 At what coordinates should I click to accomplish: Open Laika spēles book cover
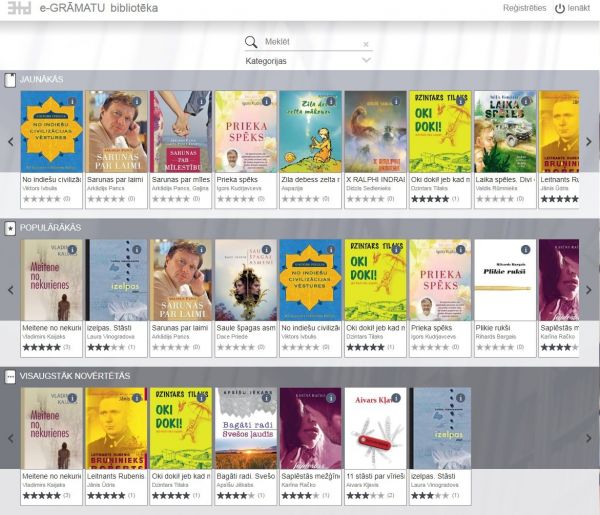[x=505, y=132]
